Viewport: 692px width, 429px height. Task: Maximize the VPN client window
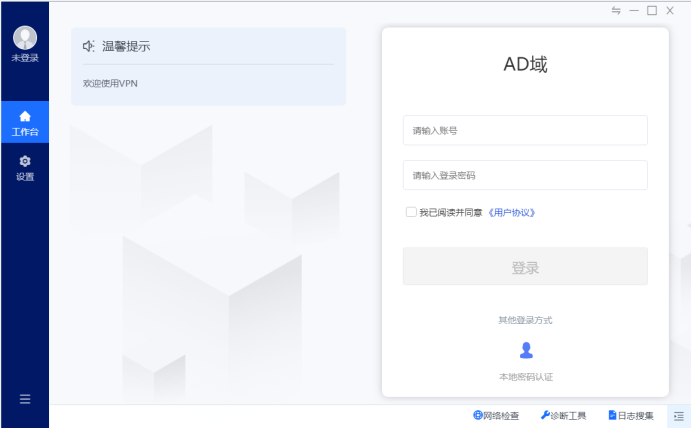coord(652,11)
